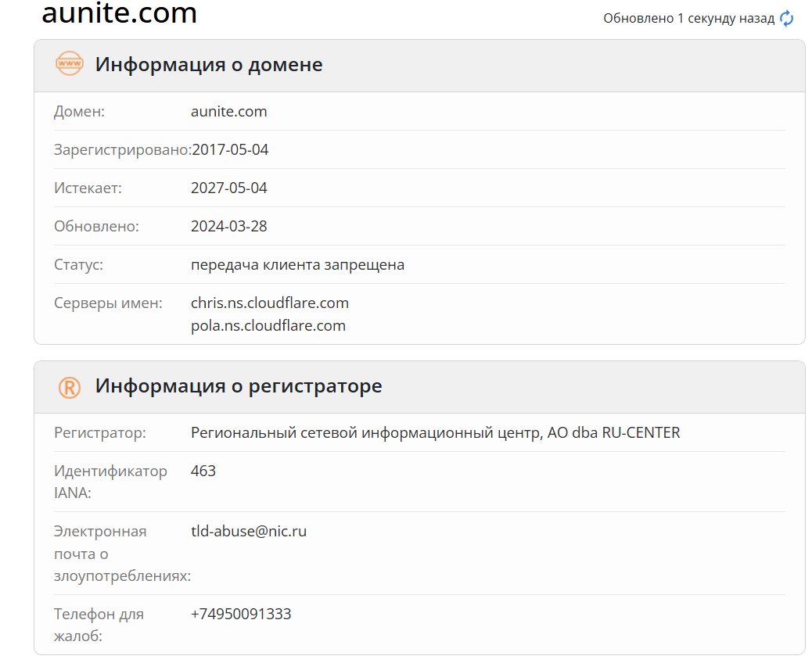Click the IANA identifier value 463

[203, 471]
